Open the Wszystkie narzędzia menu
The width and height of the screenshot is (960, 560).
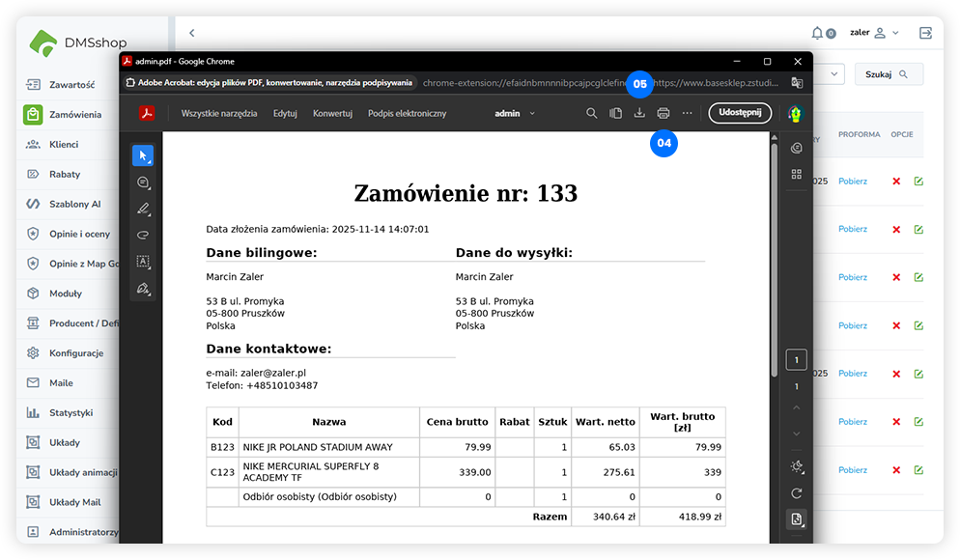219,114
